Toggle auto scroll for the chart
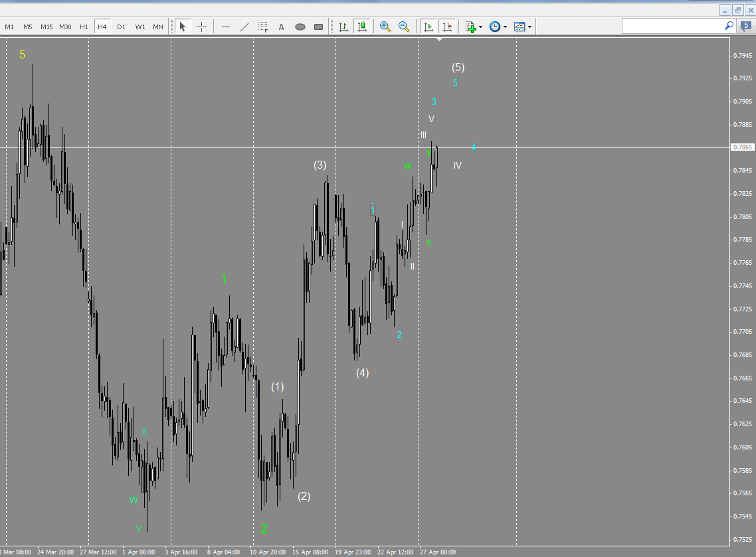The height and width of the screenshot is (557, 756). point(428,27)
